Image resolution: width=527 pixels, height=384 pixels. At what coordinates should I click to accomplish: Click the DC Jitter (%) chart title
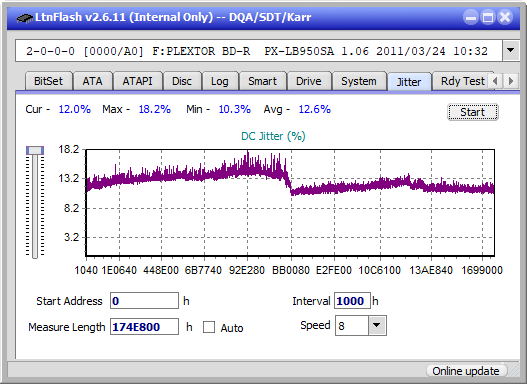pyautogui.click(x=273, y=136)
